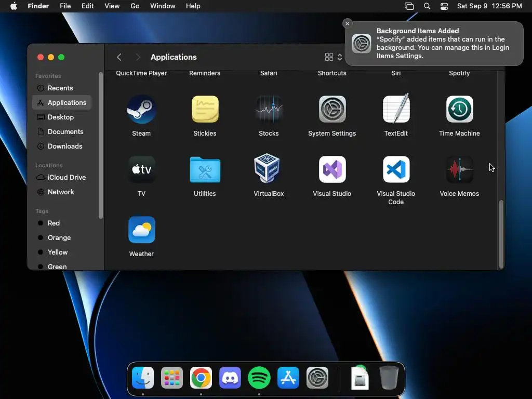Open Discord from the Dock
The width and height of the screenshot is (532, 399).
[230, 378]
